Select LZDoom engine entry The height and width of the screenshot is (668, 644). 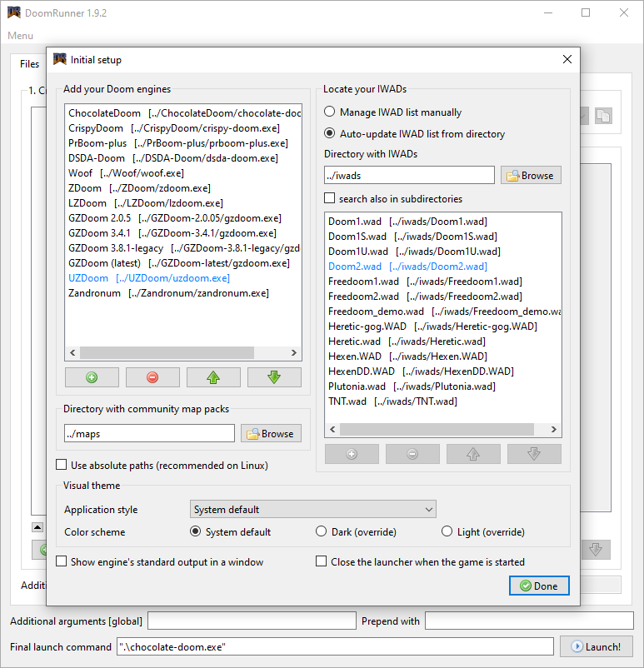pyautogui.click(x=183, y=203)
